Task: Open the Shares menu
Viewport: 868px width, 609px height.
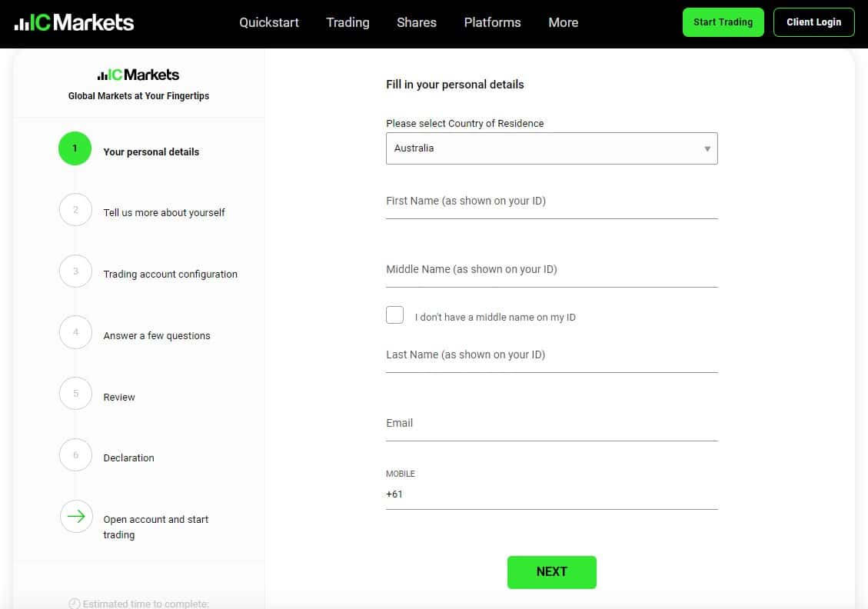Action: (417, 23)
